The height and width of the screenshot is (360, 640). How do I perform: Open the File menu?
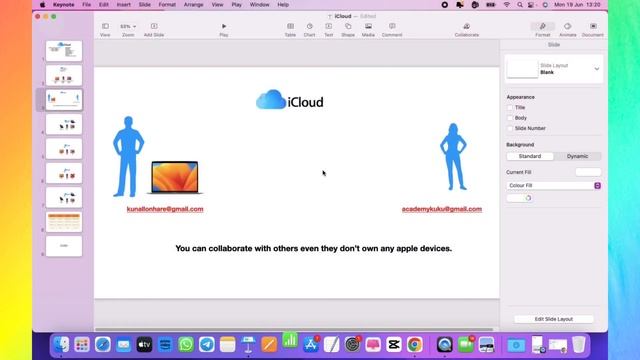(87, 5)
